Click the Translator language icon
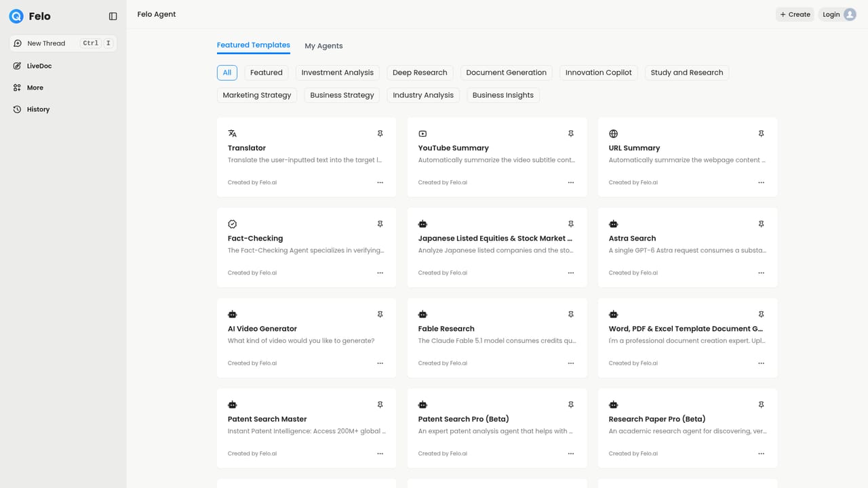This screenshot has height=488, width=868. tap(233, 134)
